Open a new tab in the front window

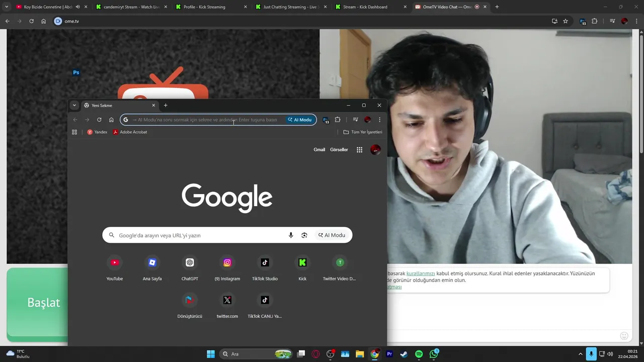[166, 106]
